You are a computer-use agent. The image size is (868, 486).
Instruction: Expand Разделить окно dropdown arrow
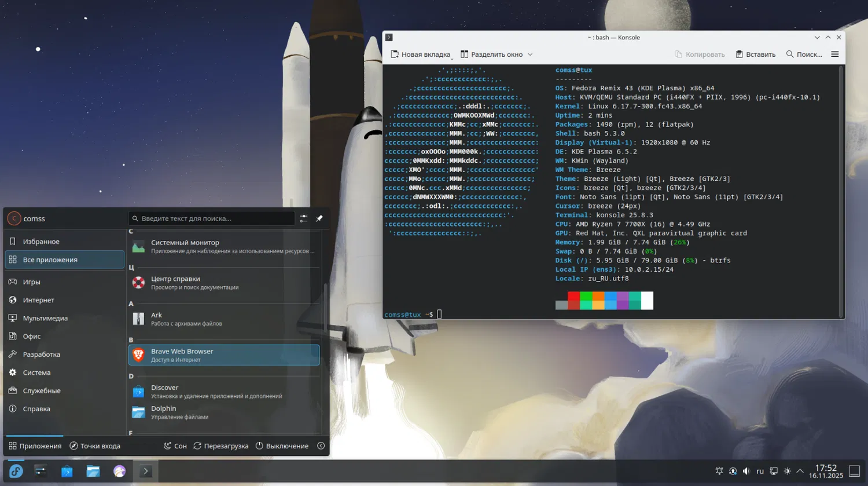click(x=530, y=54)
